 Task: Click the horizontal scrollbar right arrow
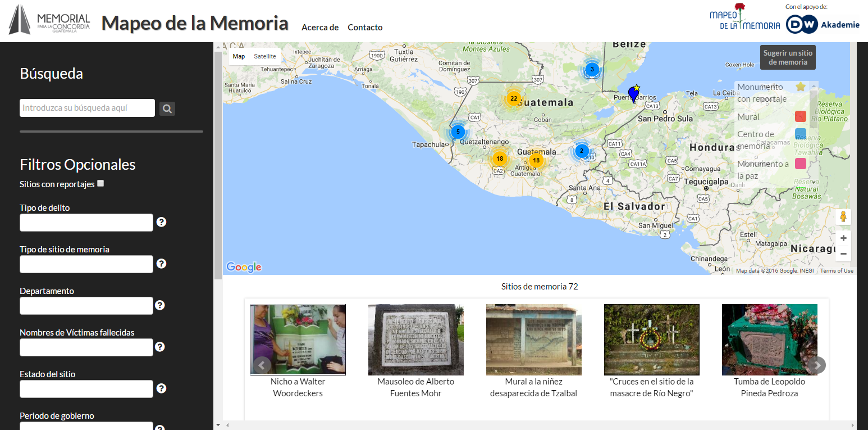coord(852,425)
